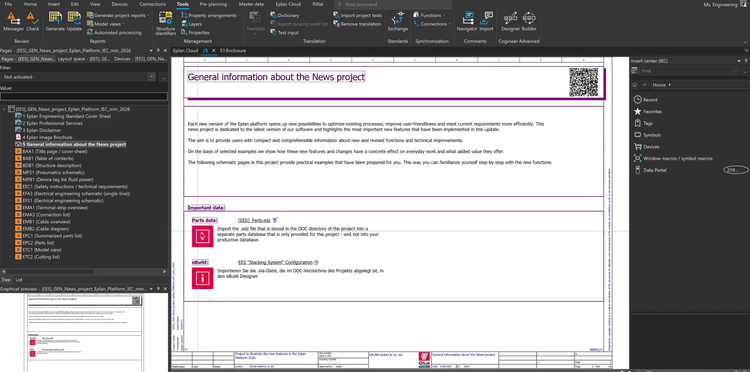Viewport: 750px width, 372px height.
Task: Open Devices in Insert center
Action: click(646, 147)
